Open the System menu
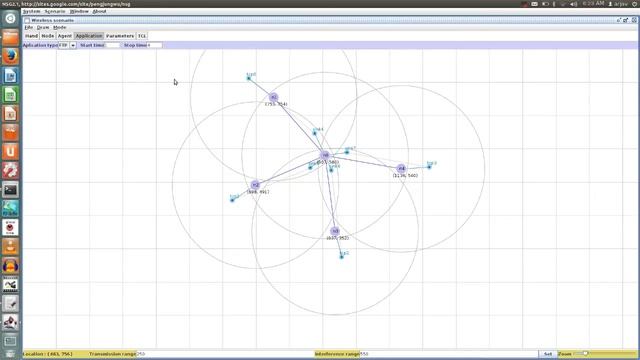 31,11
